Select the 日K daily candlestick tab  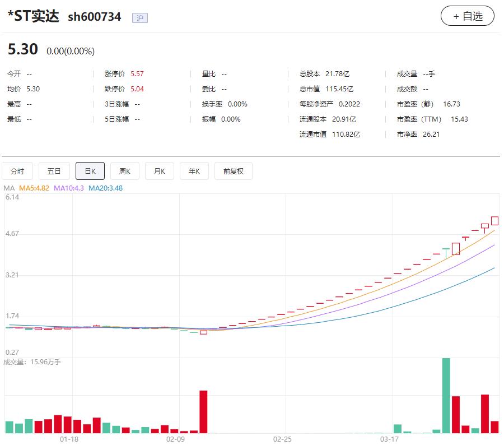click(90, 171)
